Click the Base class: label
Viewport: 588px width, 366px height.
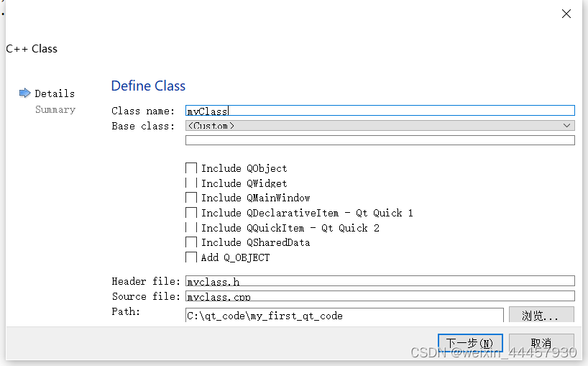pos(143,126)
